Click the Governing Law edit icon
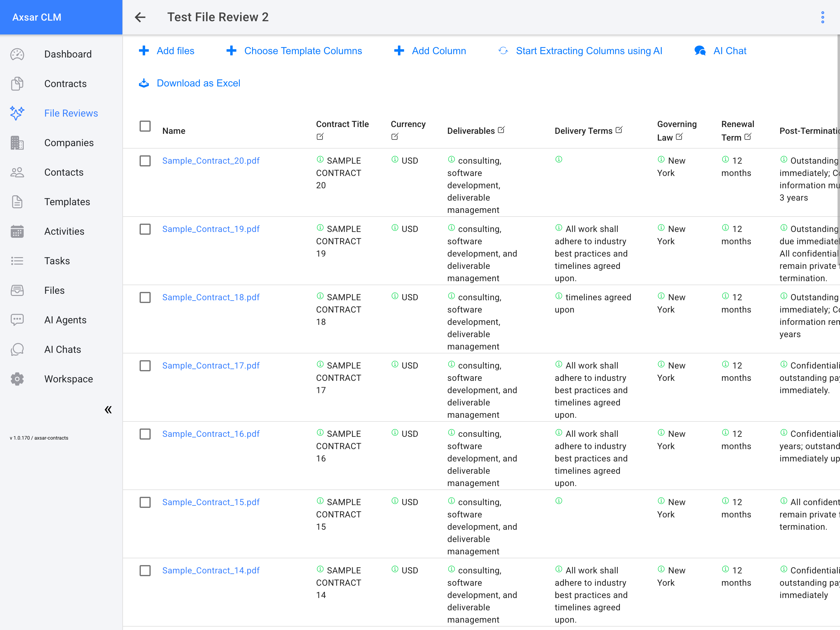This screenshot has width=840, height=630. coord(680,137)
